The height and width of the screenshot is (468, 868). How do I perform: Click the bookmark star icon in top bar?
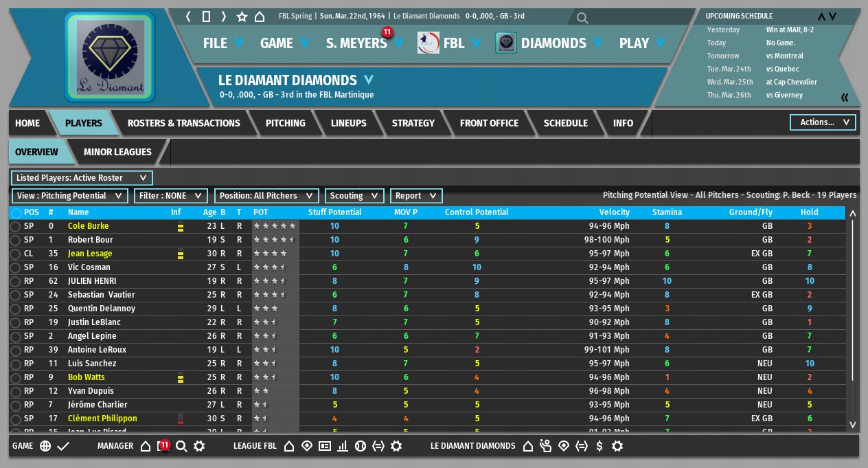(x=242, y=16)
